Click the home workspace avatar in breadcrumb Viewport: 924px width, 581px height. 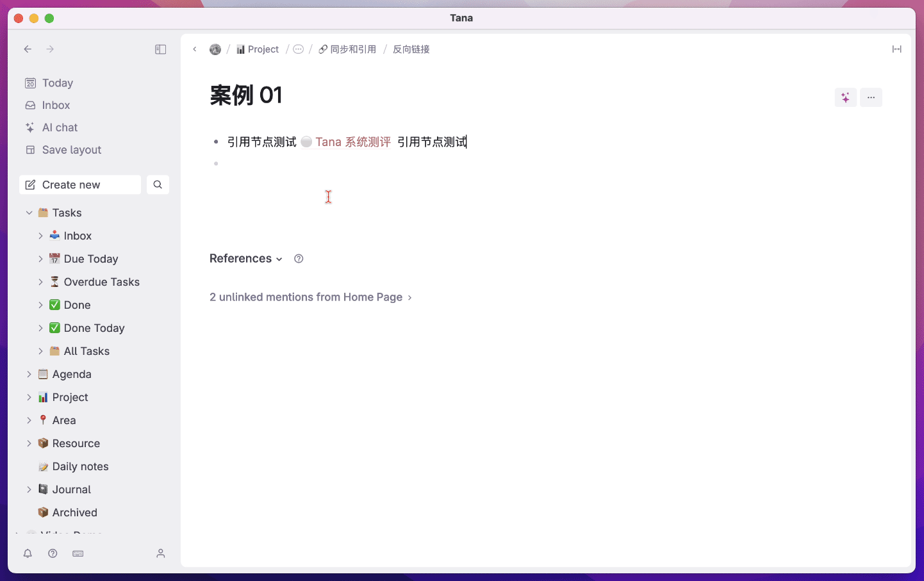pyautogui.click(x=215, y=49)
